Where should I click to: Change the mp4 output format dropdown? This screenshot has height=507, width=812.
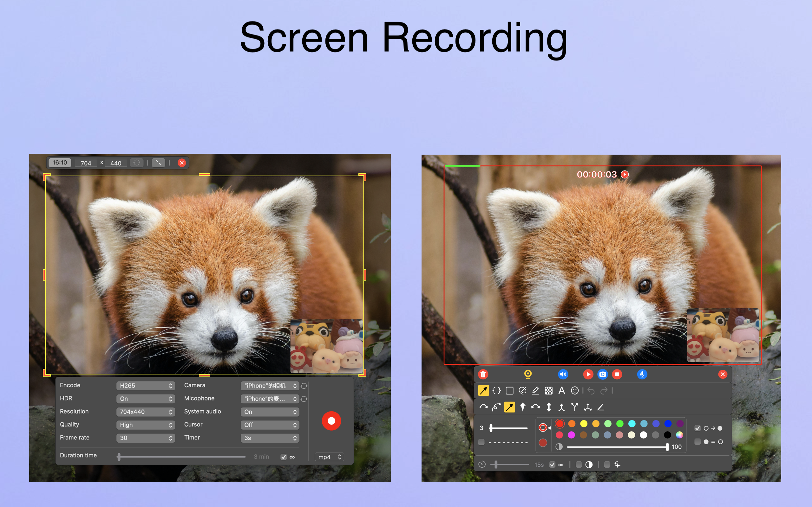pyautogui.click(x=329, y=457)
